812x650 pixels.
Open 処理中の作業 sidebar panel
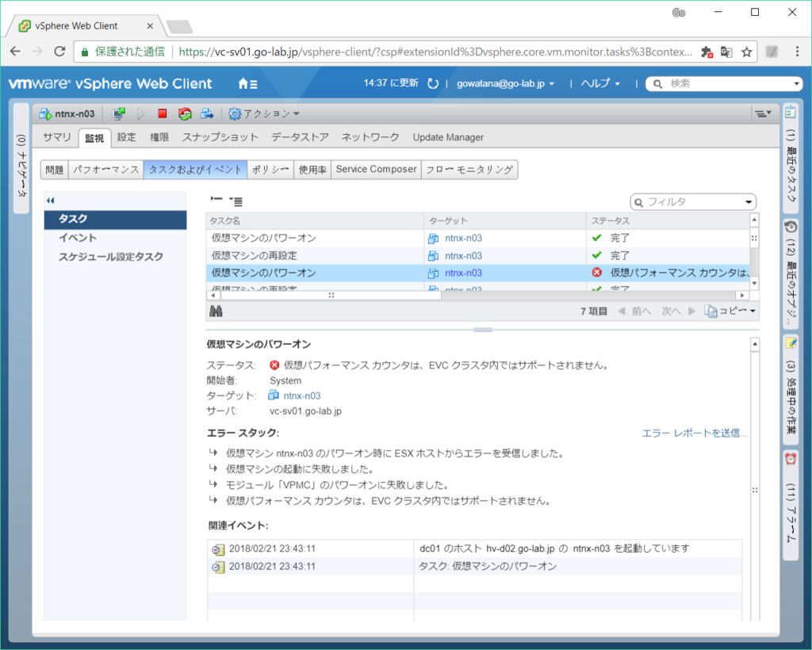[x=791, y=389]
